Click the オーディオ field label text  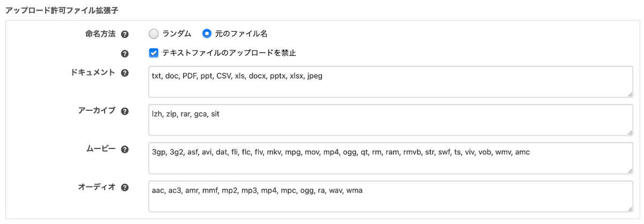97,188
